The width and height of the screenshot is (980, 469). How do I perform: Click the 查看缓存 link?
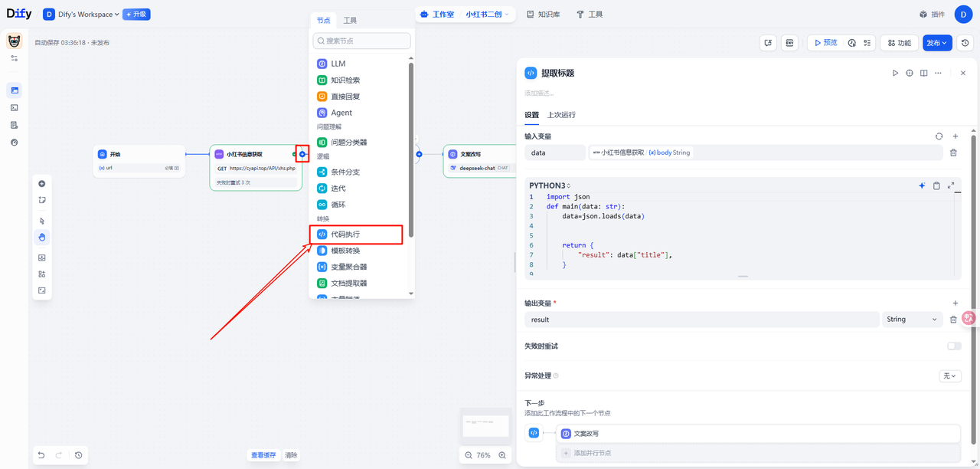click(263, 455)
